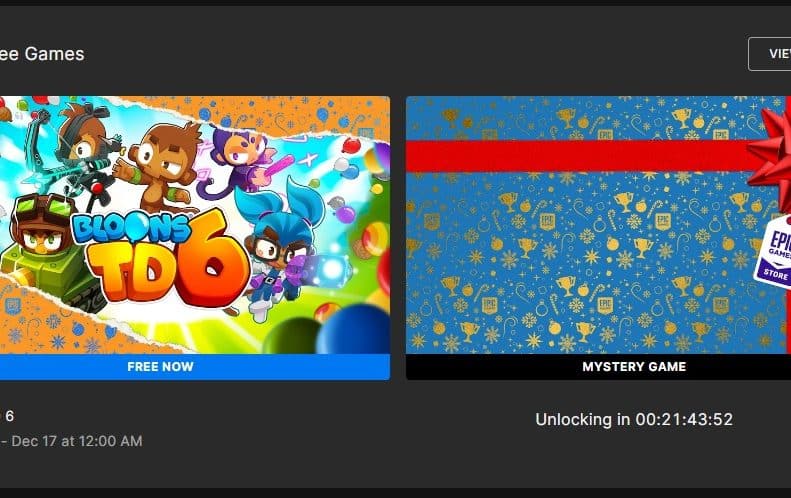
Task: Click the red ribbon across the gift
Action: pos(578,156)
